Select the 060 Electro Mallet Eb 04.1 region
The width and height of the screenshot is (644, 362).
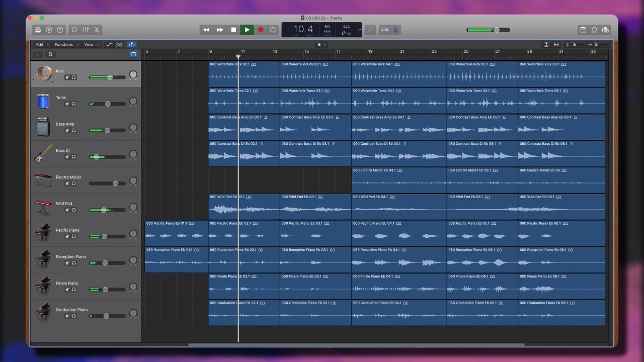399,180
